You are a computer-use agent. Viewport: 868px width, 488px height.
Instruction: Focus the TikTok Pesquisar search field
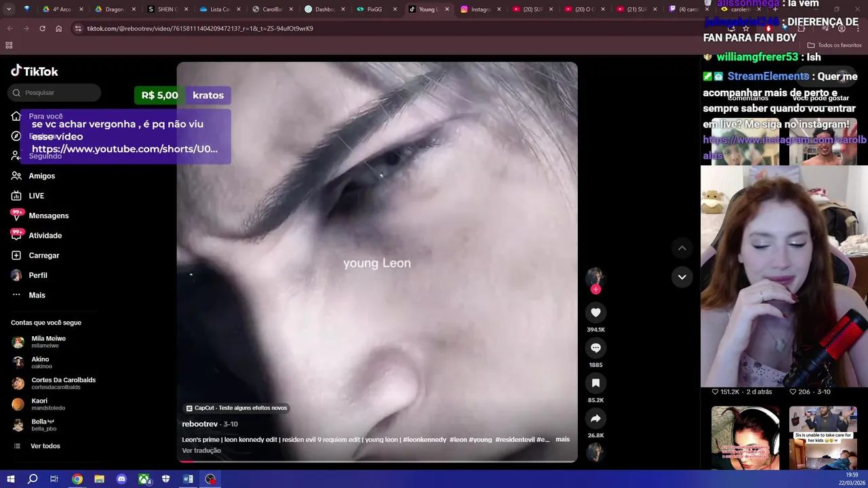[56, 93]
